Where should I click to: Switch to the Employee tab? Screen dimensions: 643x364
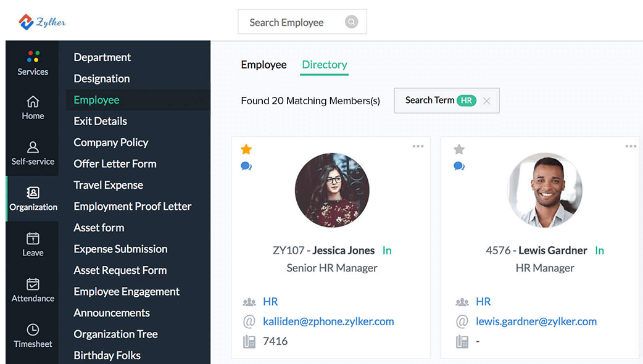tap(263, 65)
